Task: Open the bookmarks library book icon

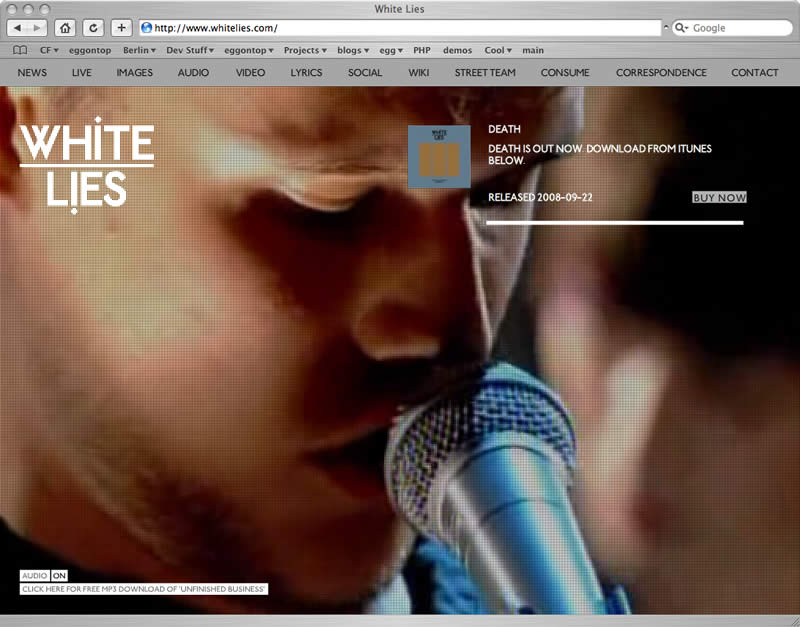Action: [20, 50]
